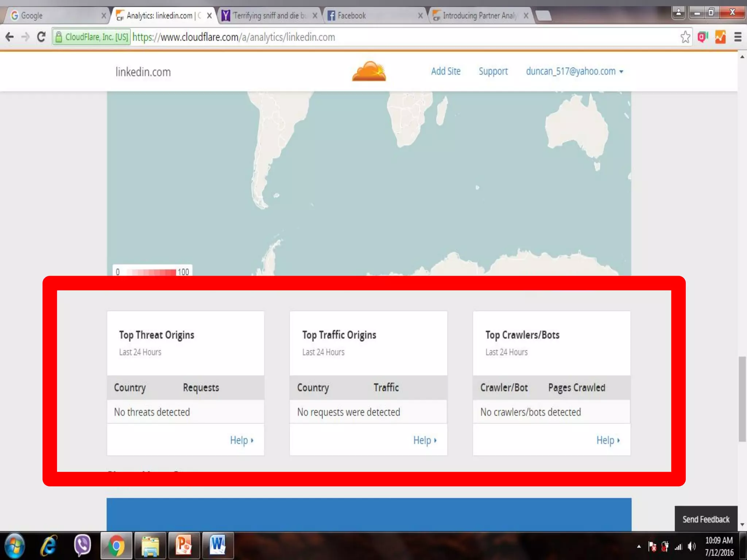
Task: Click the red extension icon in toolbar
Action: click(703, 37)
